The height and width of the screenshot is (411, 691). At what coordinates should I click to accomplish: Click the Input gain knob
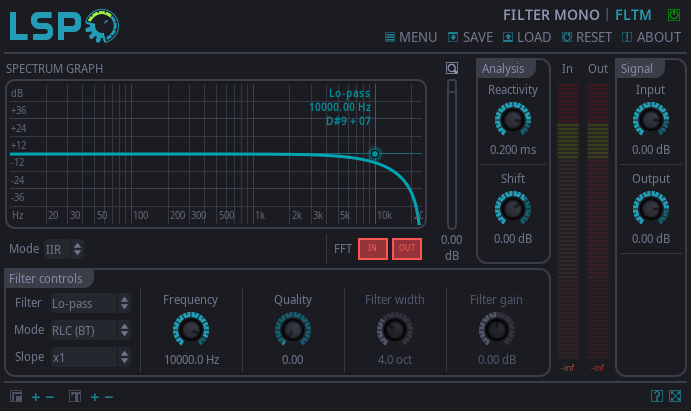(x=650, y=121)
